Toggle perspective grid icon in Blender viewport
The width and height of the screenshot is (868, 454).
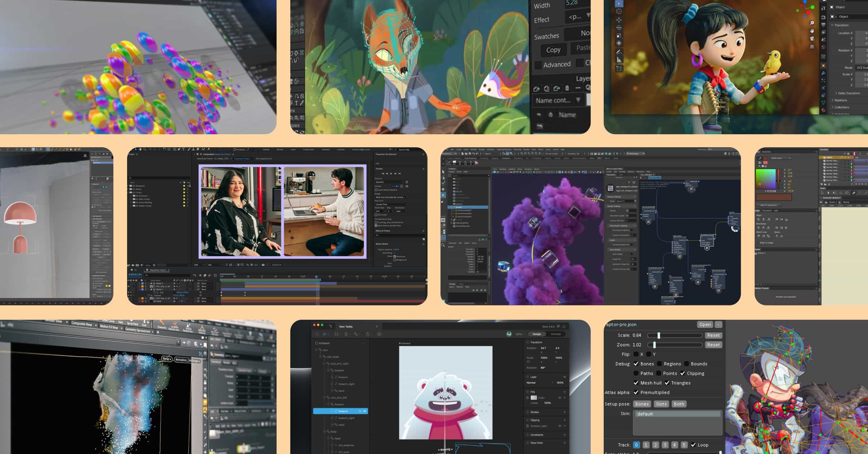tap(812, 47)
